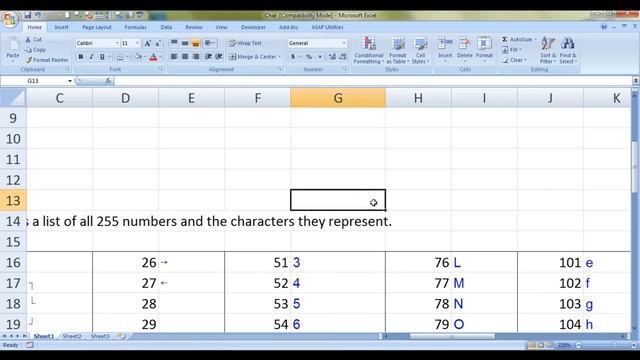Click the Insert Function fx icon
The image size is (640, 360).
(x=108, y=81)
